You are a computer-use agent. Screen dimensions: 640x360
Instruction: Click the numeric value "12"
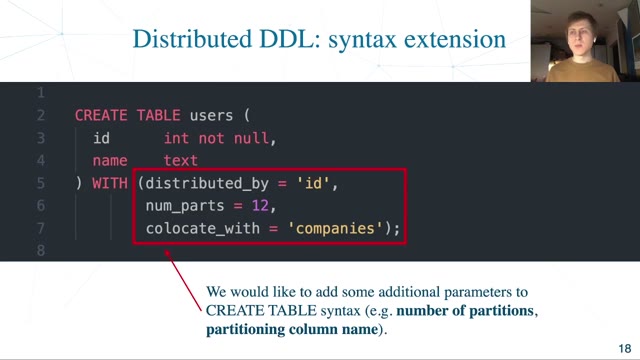tap(260, 206)
